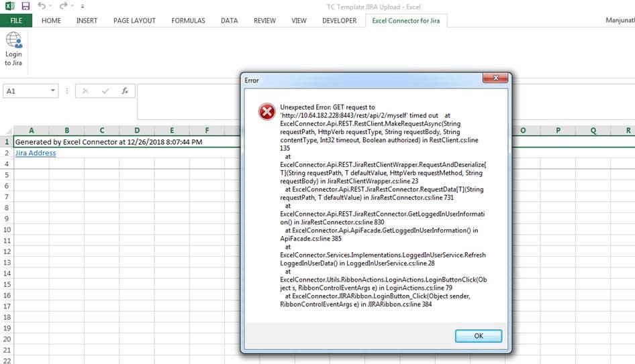Select row 15 header

pyautogui.click(x=7, y=284)
